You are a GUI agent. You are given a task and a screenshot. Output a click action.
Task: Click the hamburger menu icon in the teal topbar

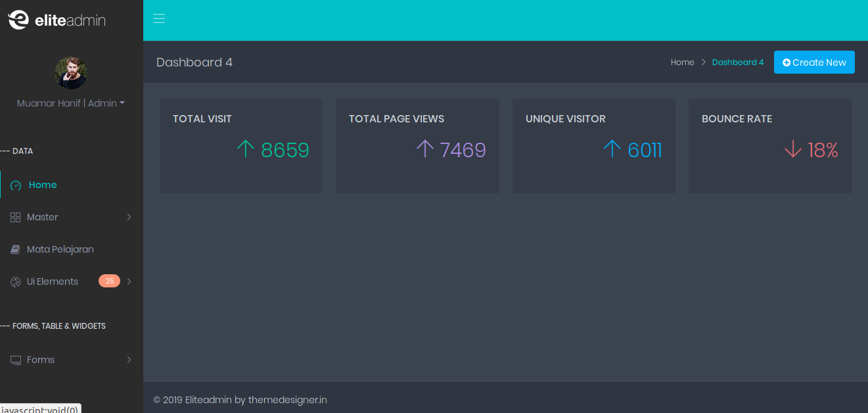(158, 18)
